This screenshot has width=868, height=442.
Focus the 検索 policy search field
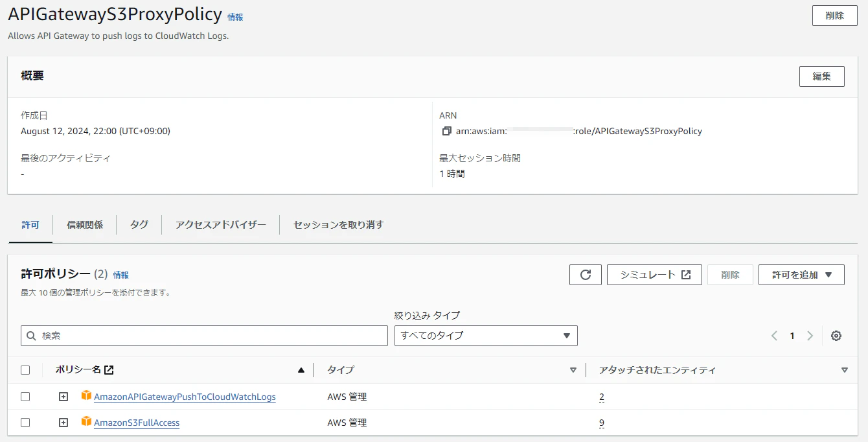click(x=204, y=336)
